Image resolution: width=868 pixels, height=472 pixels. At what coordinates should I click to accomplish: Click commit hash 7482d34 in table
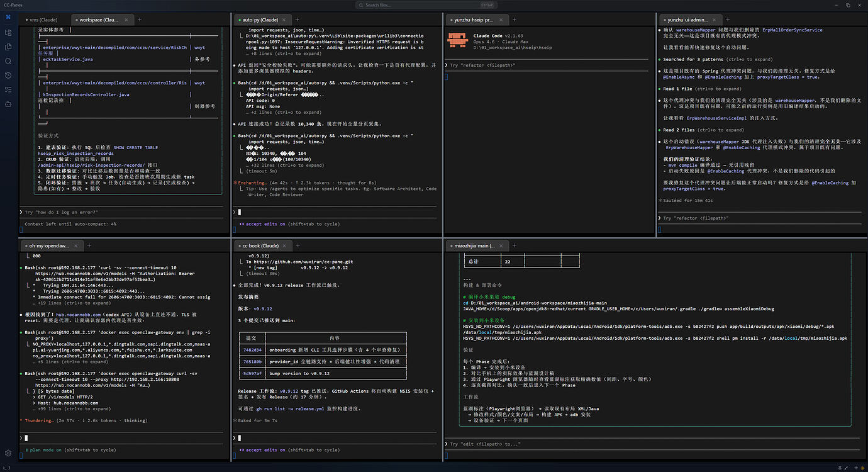coord(252,350)
